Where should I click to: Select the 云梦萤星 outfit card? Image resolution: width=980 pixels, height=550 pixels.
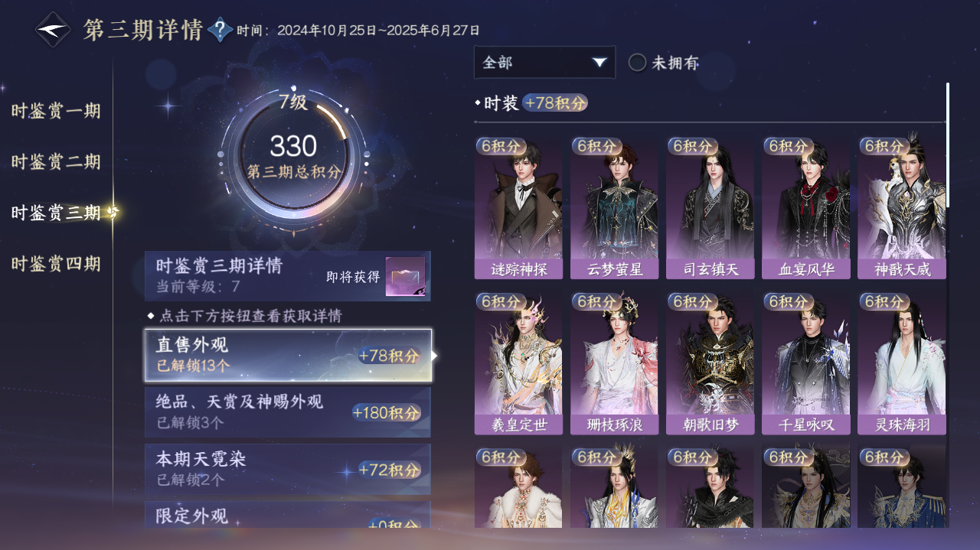point(614,208)
